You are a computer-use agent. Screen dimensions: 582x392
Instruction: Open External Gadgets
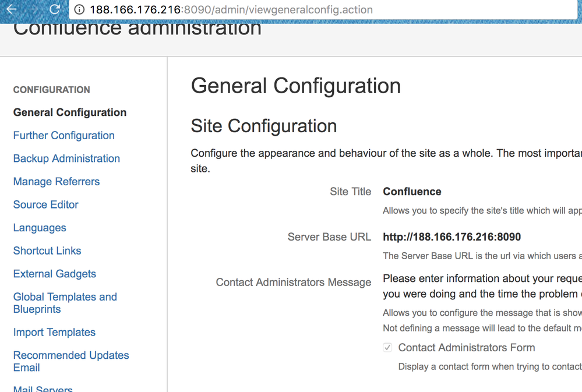tap(55, 274)
